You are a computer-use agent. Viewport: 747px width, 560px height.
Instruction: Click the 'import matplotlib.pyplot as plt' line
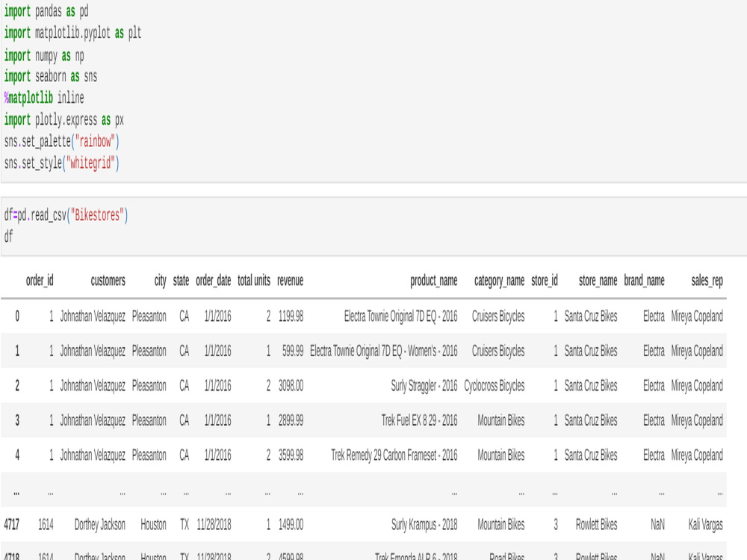pos(72,33)
